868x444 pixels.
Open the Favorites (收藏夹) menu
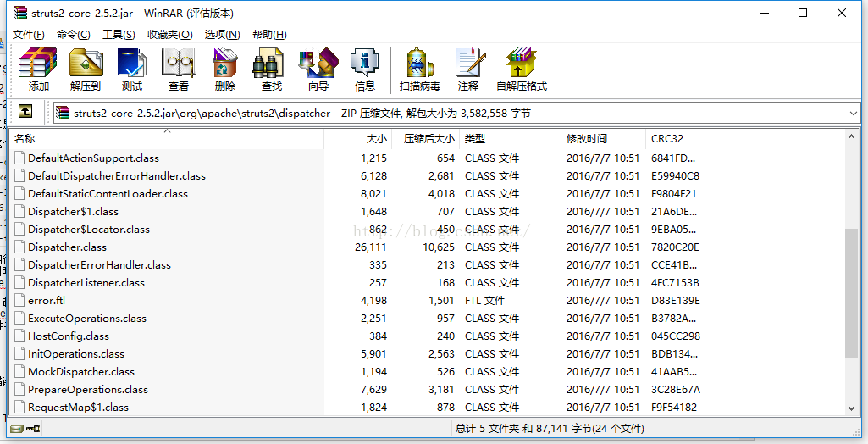click(170, 35)
